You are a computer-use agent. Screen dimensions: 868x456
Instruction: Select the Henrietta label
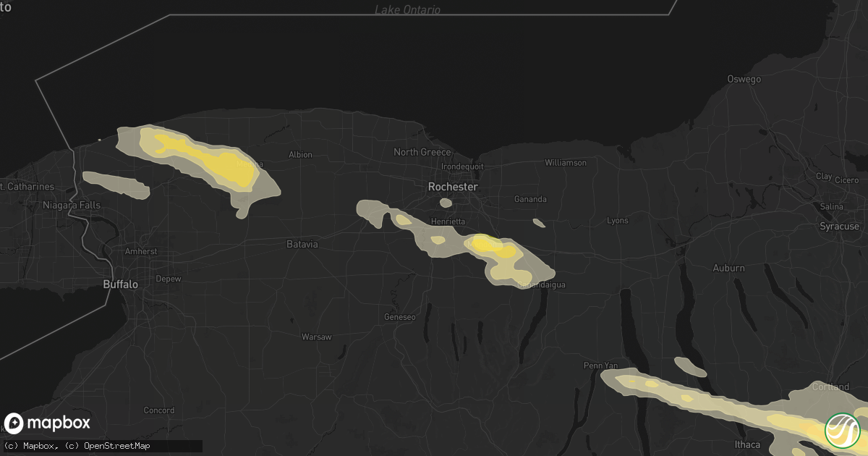coord(448,221)
